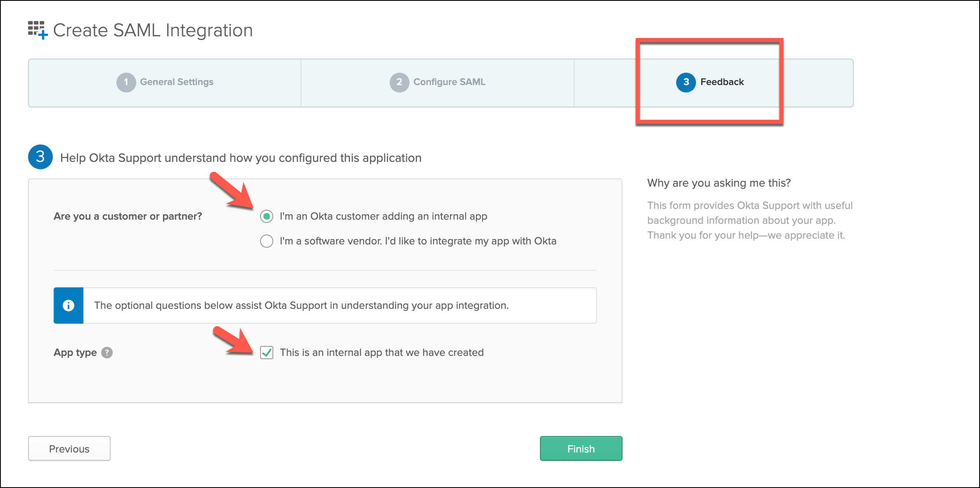Click the blue step 3 circle beside Feedback

pyautogui.click(x=686, y=82)
